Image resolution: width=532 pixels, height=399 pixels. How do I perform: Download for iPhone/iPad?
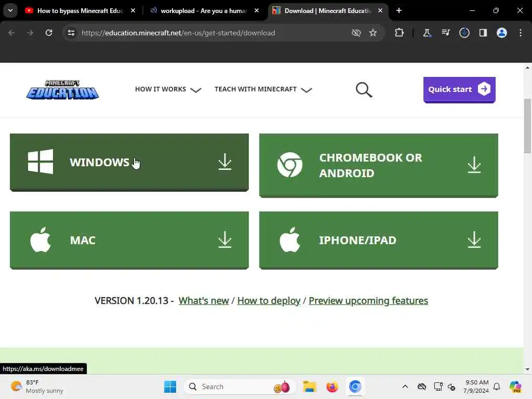pos(379,240)
